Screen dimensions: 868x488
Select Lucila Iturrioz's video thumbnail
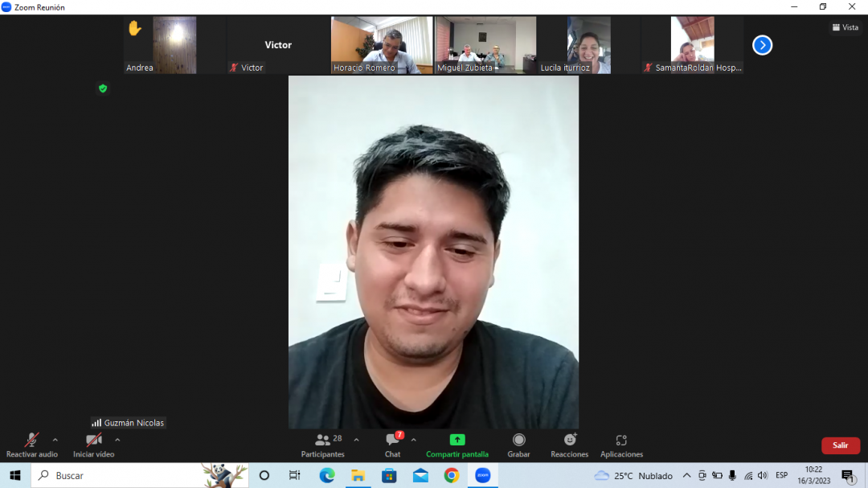pyautogui.click(x=589, y=45)
